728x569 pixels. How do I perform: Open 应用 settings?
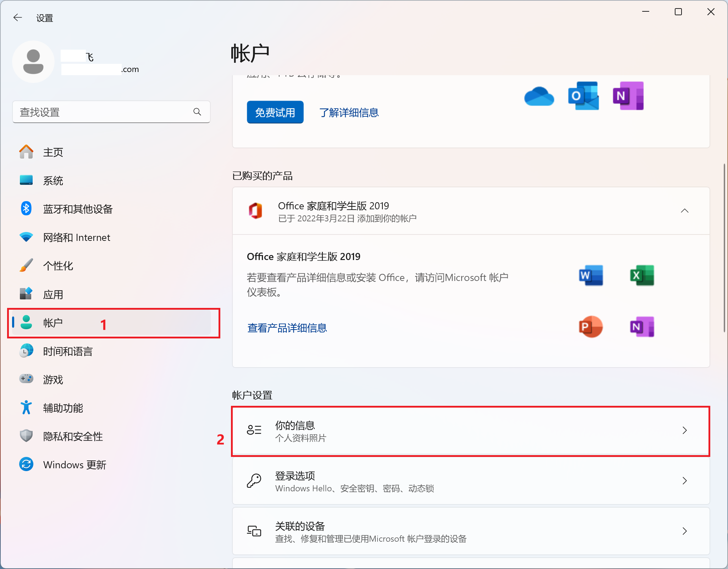coord(111,294)
